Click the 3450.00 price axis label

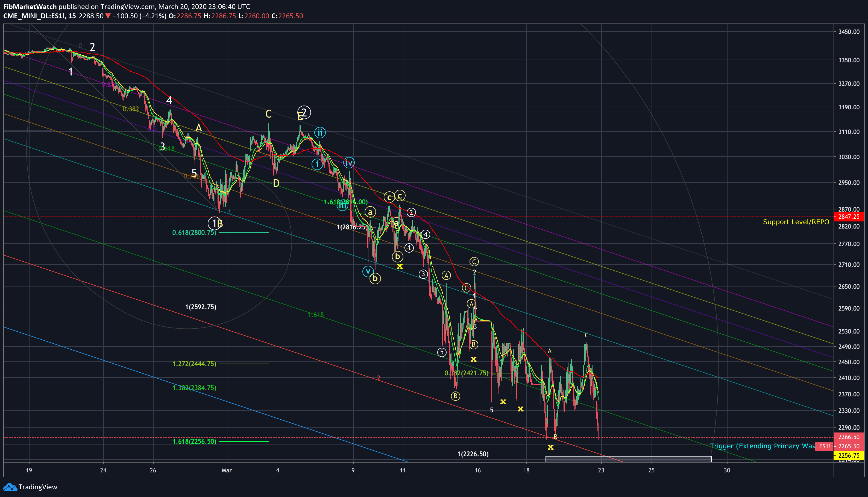click(x=849, y=32)
